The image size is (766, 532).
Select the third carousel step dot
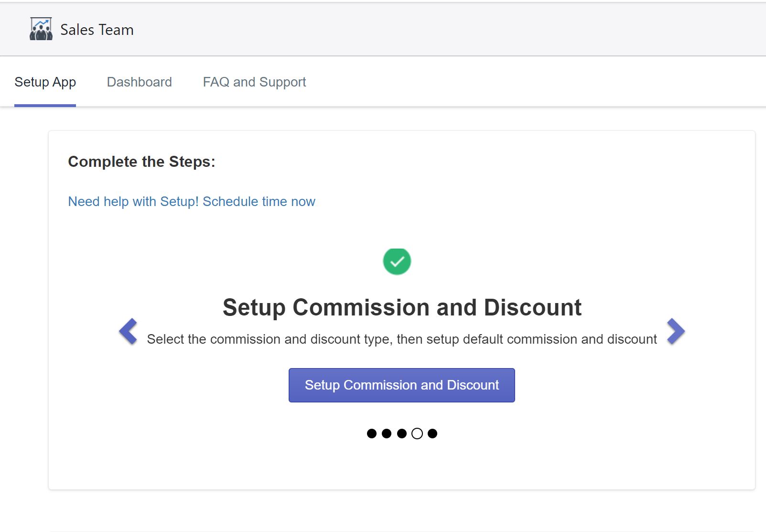pyautogui.click(x=402, y=434)
